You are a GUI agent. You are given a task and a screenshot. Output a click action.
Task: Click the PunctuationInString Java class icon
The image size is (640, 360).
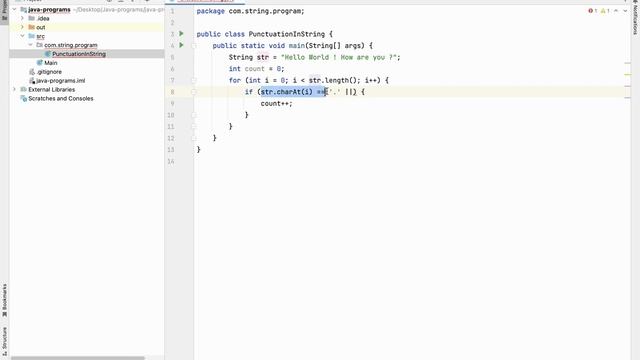pos(48,54)
